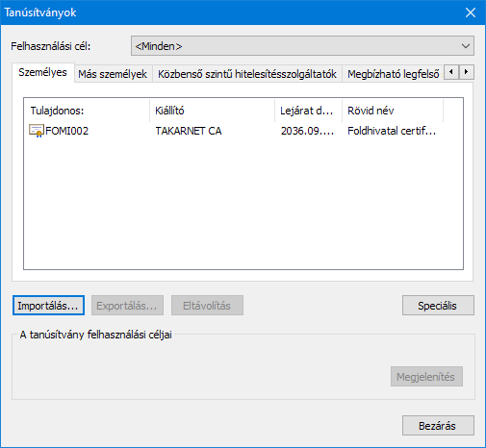This screenshot has height=448, width=486.
Task: Select the Személyes tab
Action: (42, 72)
